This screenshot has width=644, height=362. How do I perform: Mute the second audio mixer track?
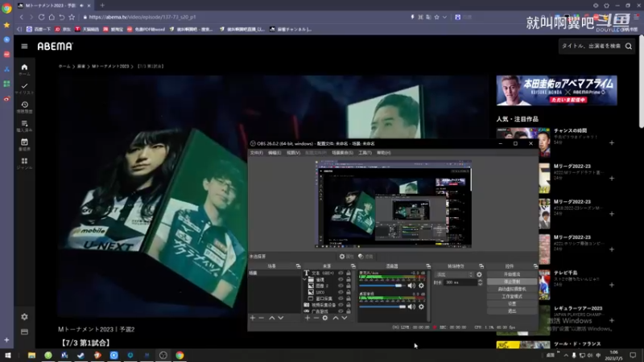411,306
